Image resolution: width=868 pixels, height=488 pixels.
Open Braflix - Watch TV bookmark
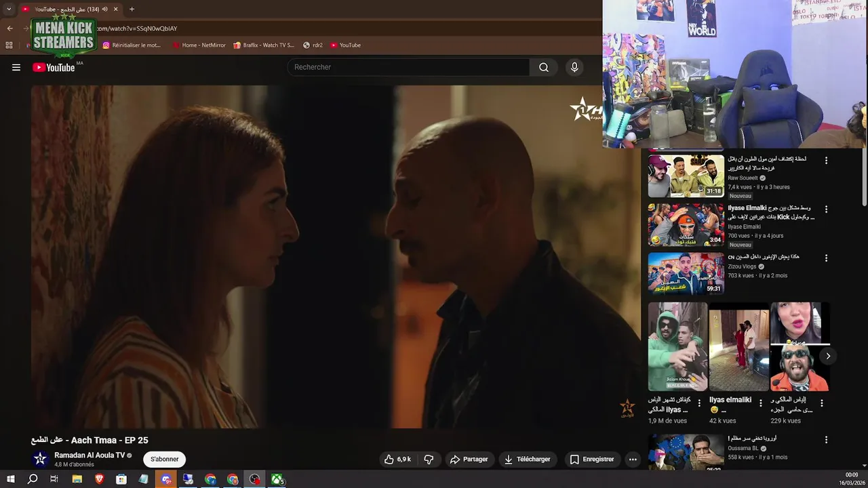pyautogui.click(x=264, y=45)
